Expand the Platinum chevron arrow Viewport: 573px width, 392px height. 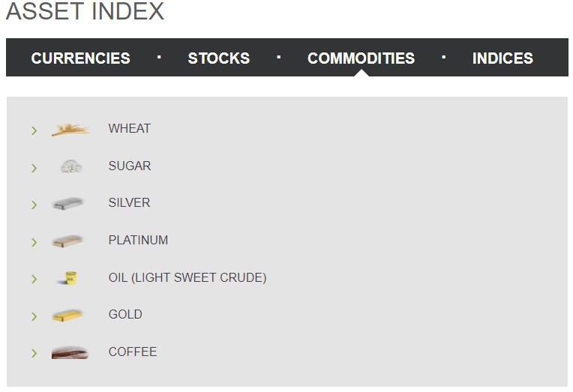pyautogui.click(x=34, y=242)
